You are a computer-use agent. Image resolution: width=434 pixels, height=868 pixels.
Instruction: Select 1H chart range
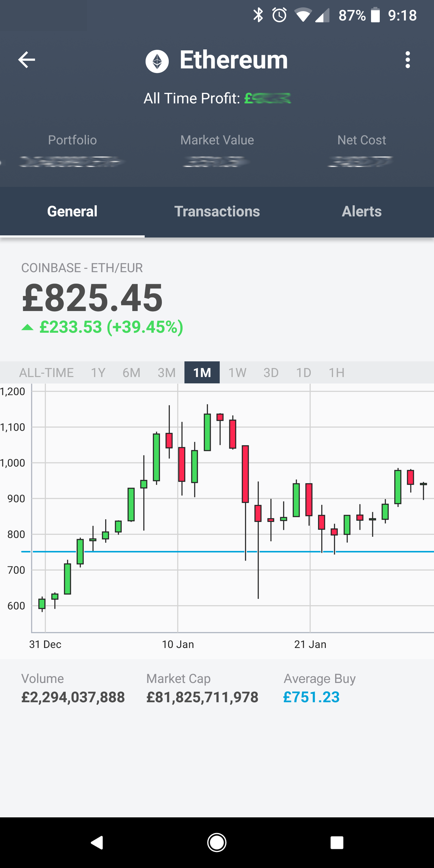click(337, 373)
